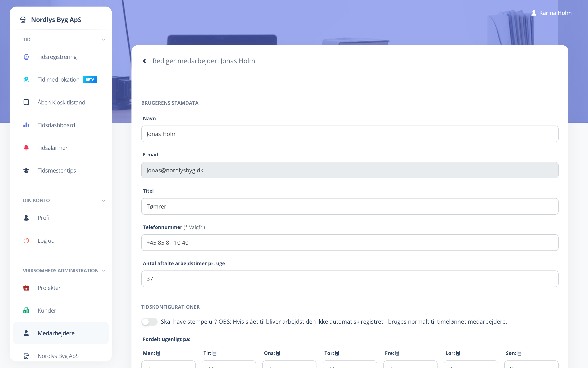Toggle the 'Skal have stempelur' switch
This screenshot has width=588, height=368.
pyautogui.click(x=149, y=322)
